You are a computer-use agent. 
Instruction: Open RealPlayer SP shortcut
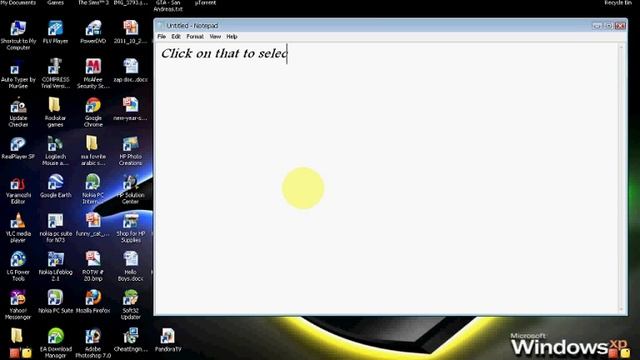pos(18,144)
